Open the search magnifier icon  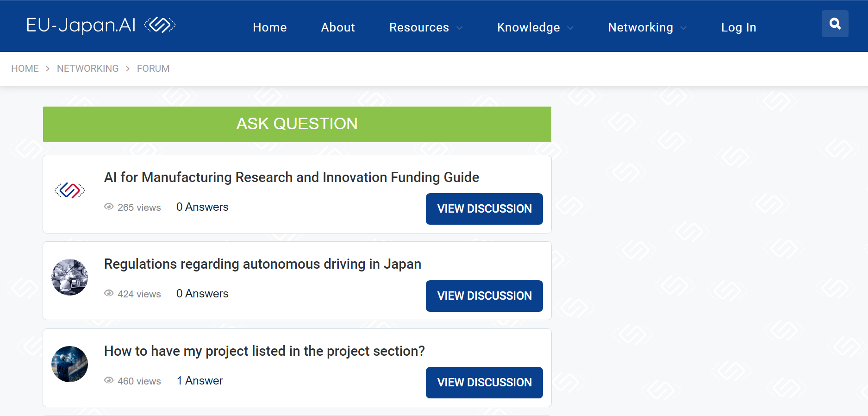835,24
